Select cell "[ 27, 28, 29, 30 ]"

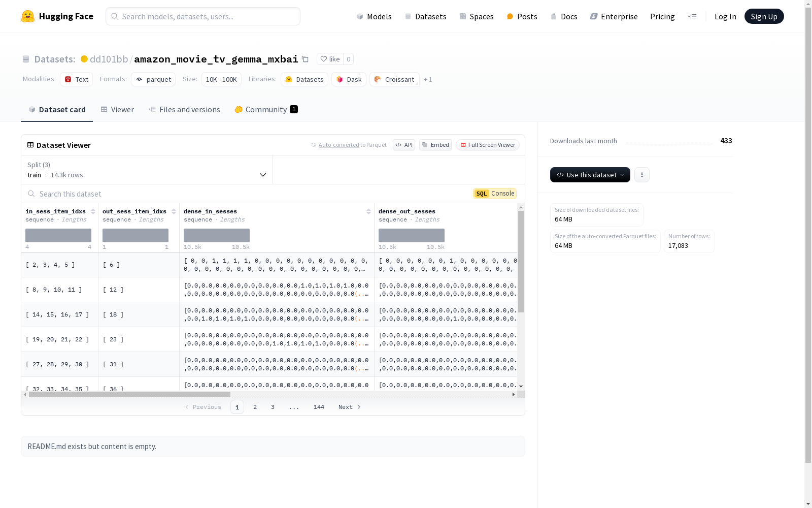[x=60, y=364]
